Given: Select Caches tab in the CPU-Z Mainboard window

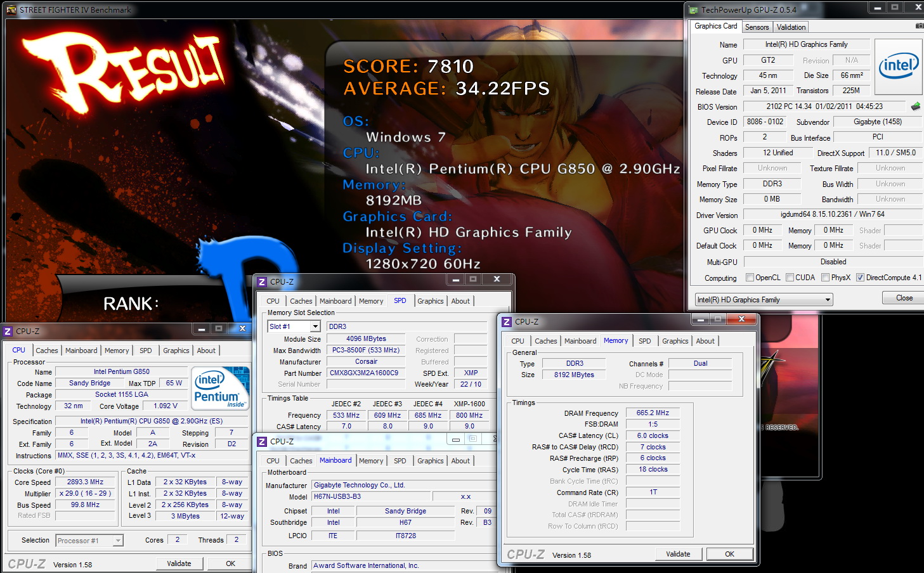Looking at the screenshot, I should (301, 461).
